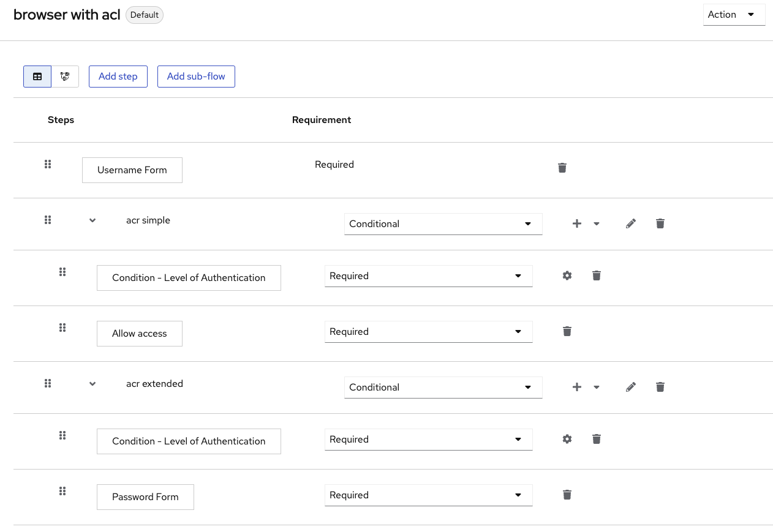The width and height of the screenshot is (773, 532).
Task: Open settings gear for acr extended's condition
Action: (567, 439)
